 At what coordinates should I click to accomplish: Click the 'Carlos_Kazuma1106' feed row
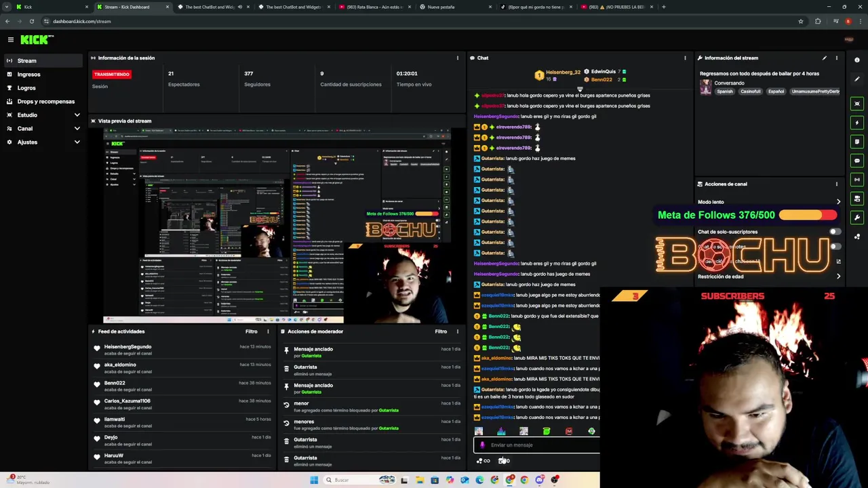click(182, 404)
